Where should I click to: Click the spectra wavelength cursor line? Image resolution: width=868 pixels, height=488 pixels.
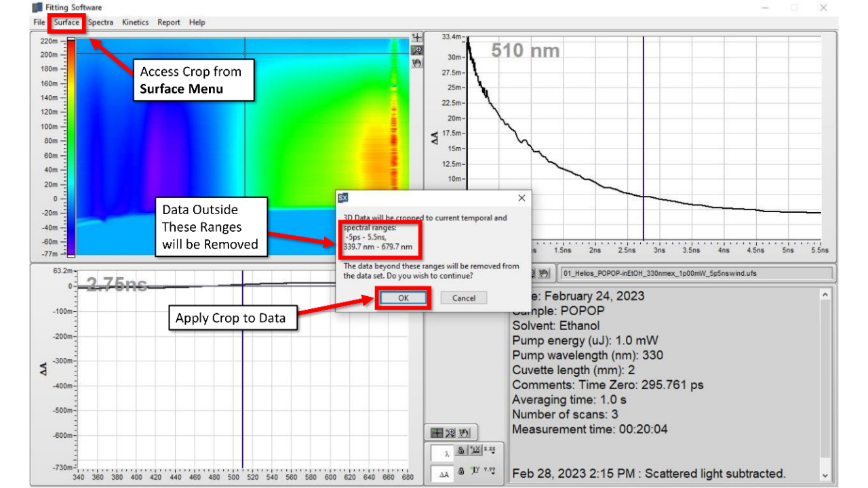[x=242, y=369]
